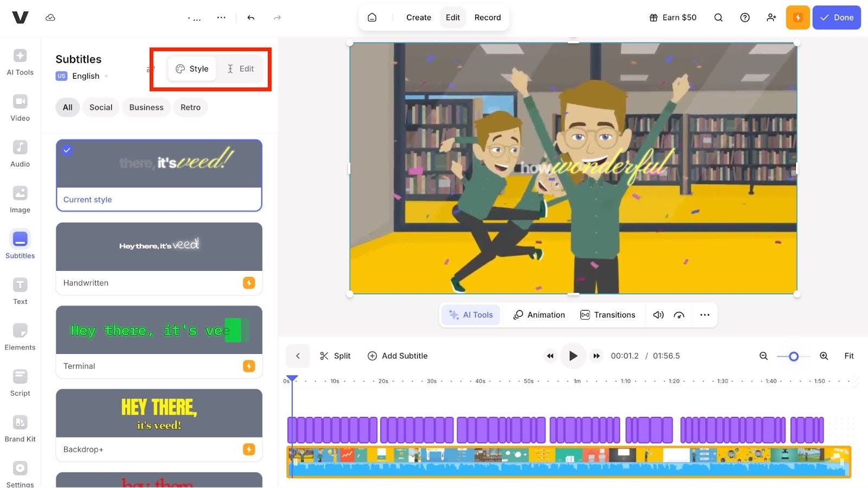This screenshot has width=868, height=488.
Task: Select the checked Current style card
Action: tap(159, 175)
